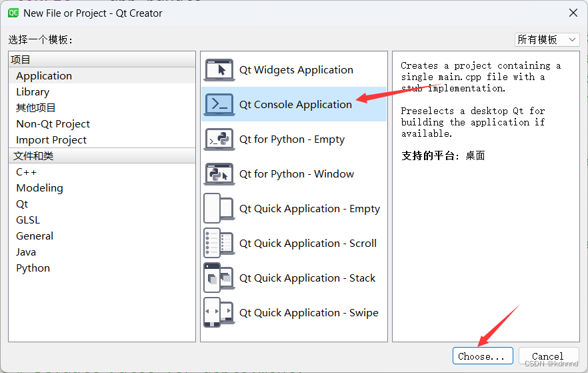This screenshot has width=588, height=373.
Task: Select the Qt files and classes category
Action: coord(101,204)
